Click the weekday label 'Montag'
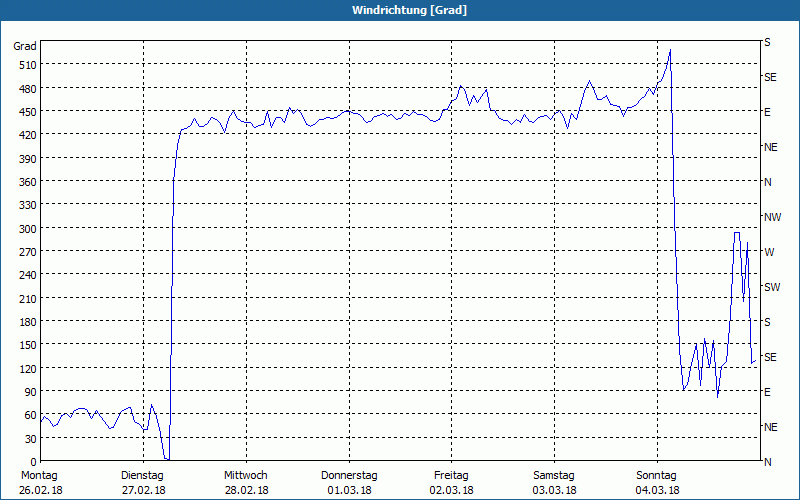This screenshot has width=800, height=500. (39, 476)
